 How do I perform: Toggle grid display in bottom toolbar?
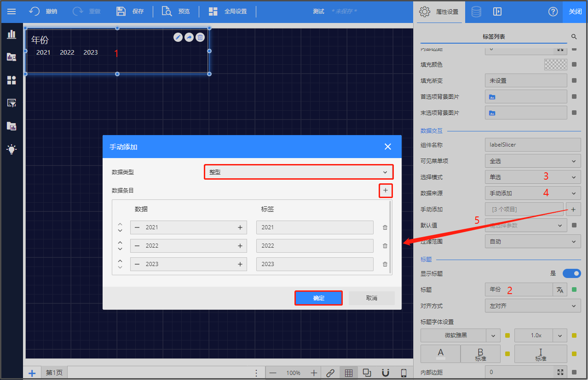(x=349, y=373)
